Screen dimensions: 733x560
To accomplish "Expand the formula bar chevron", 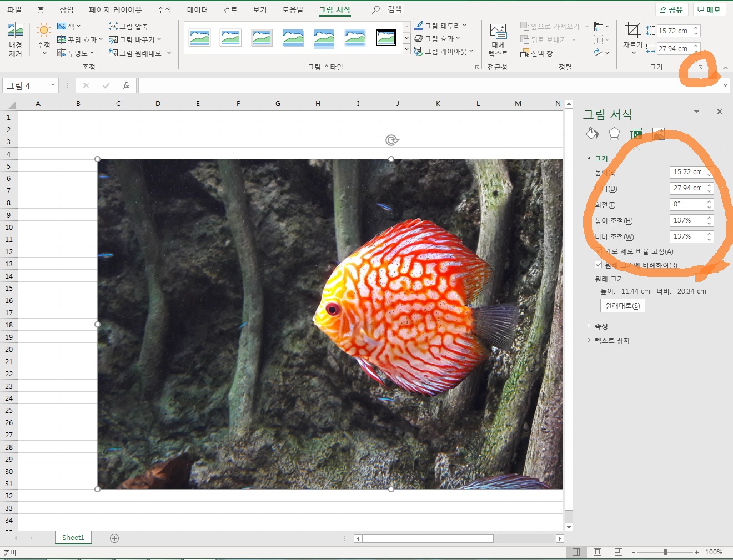I will 725,85.
